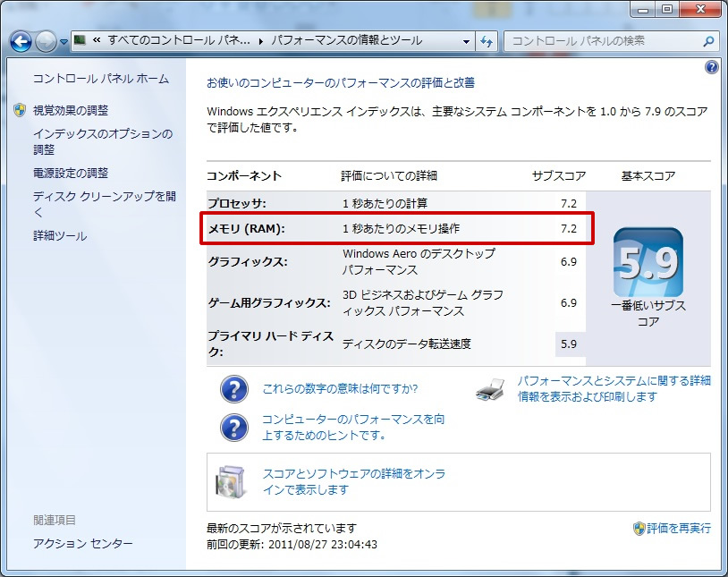Screen dimensions: 728x577
Task: Open コンピューターのパフォーマンスを向上するためのヒント link
Action: 353,427
